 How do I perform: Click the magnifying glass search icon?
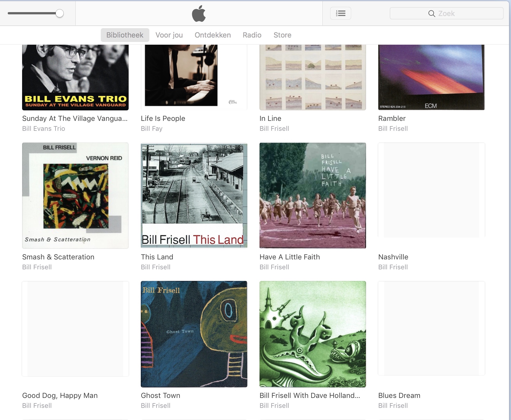point(431,14)
